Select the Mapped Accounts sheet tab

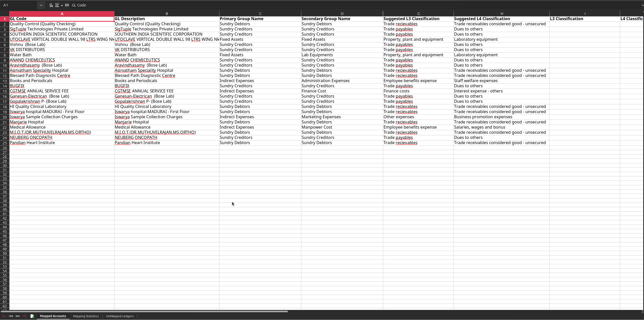coord(53,316)
